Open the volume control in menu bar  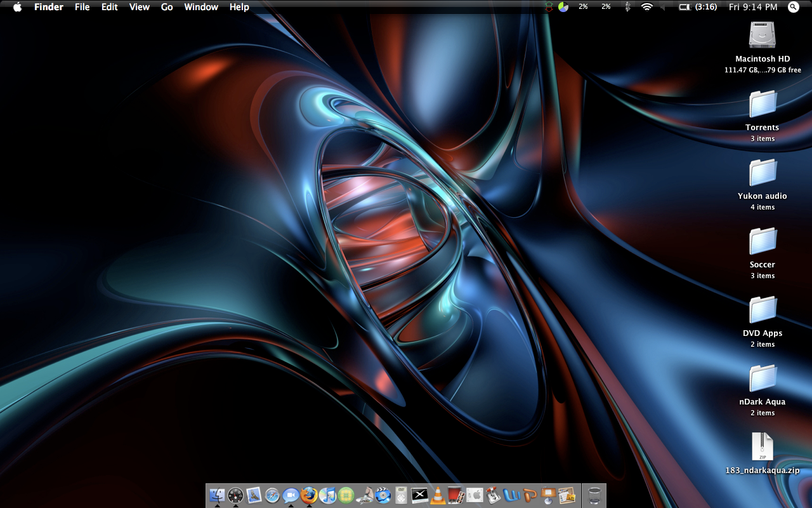664,7
